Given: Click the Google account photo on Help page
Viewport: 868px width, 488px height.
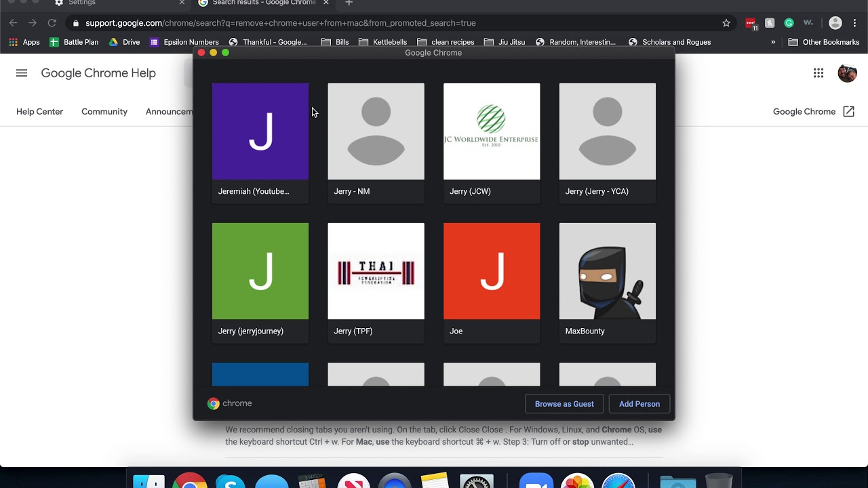Looking at the screenshot, I should pyautogui.click(x=848, y=73).
